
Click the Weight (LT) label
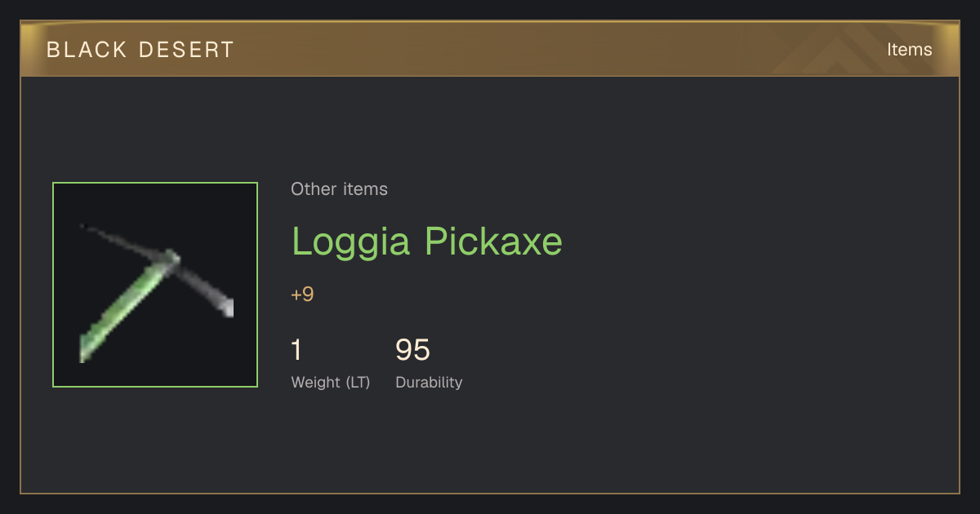click(x=330, y=383)
